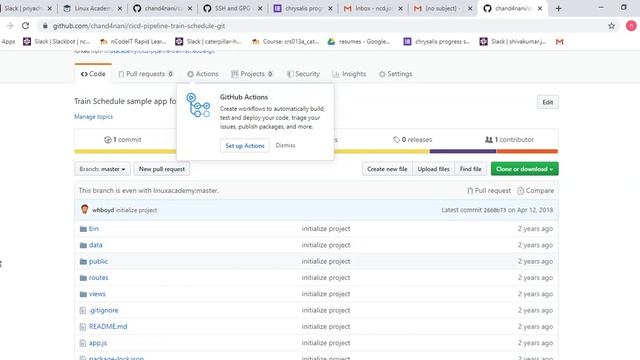This screenshot has width=640, height=360.
Task: Open whboyd's profile avatar
Action: 84,209
